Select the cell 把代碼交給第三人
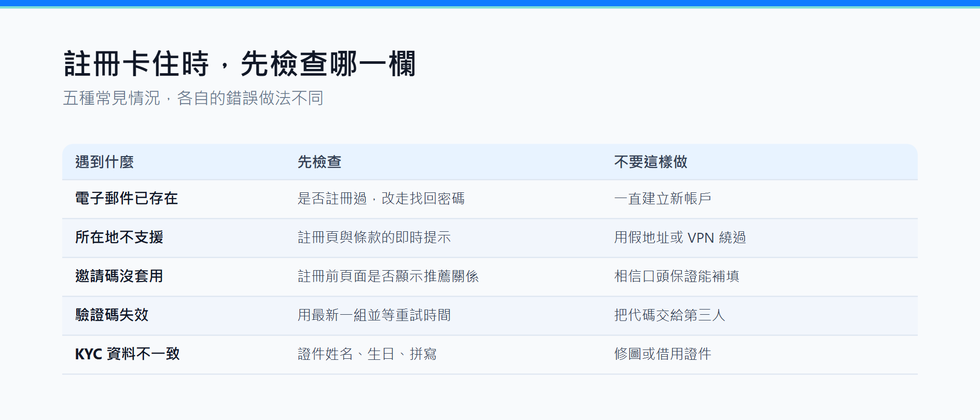Viewport: 980px width, 420px height. pyautogui.click(x=670, y=315)
